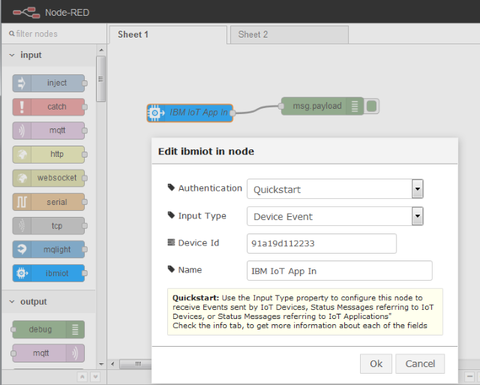This screenshot has width=480, height=385.
Task: Select the http input node
Action: [49, 154]
